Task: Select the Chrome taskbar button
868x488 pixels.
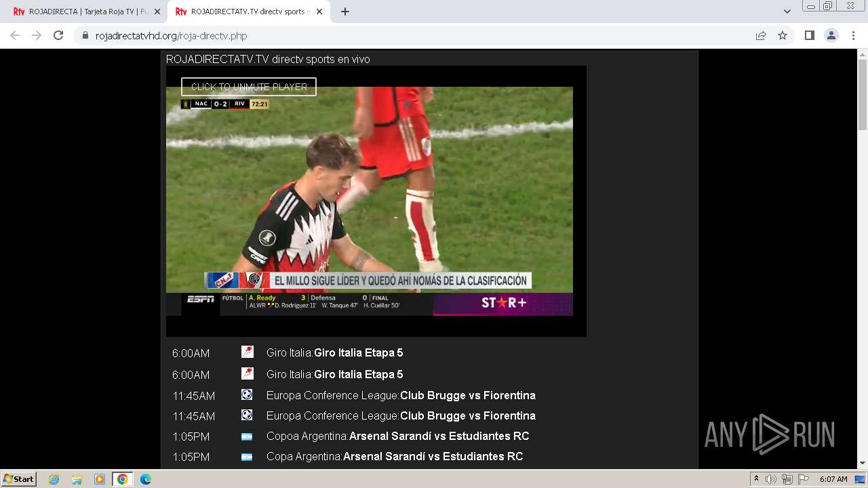Action: (123, 479)
